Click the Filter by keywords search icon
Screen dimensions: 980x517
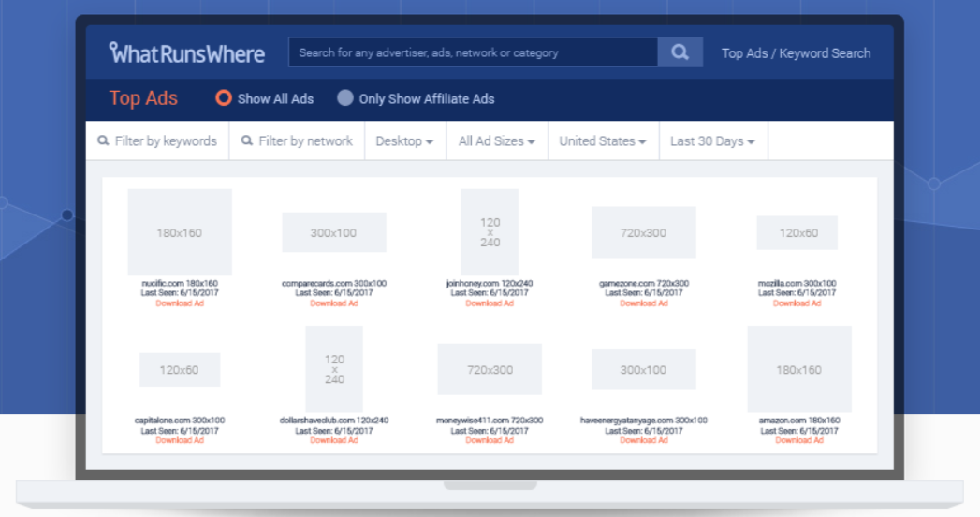point(103,141)
